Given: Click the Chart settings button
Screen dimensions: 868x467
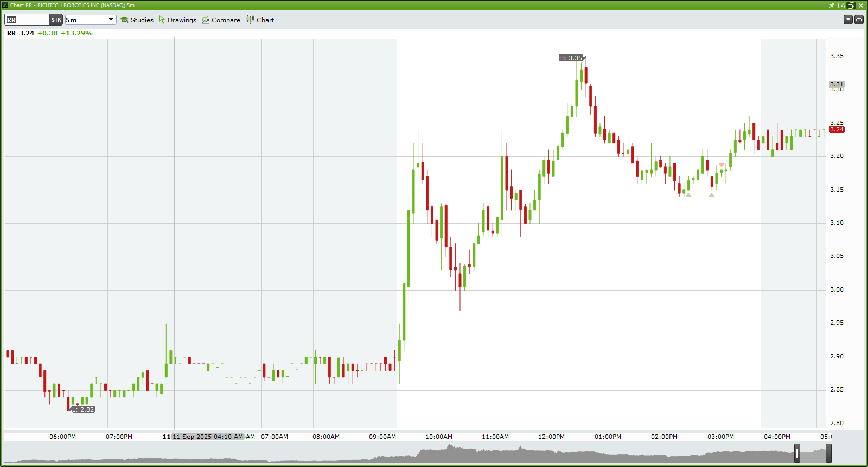Looking at the screenshot, I should pos(265,20).
